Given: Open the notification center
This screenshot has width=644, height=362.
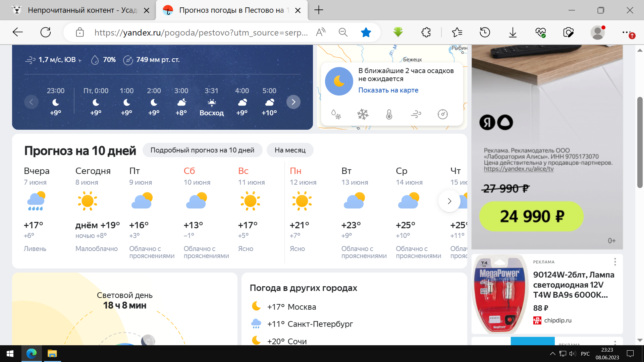Looking at the screenshot, I should click(x=630, y=354).
